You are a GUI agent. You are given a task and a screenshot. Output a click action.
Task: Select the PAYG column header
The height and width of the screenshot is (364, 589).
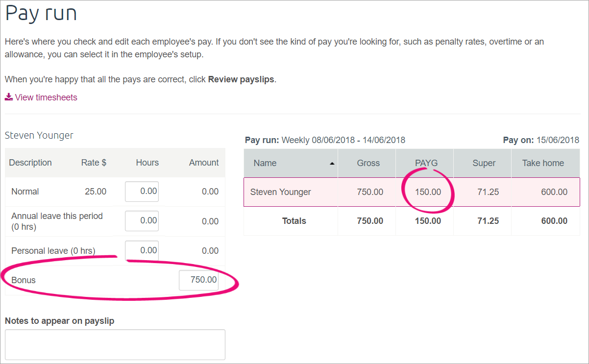click(x=426, y=163)
